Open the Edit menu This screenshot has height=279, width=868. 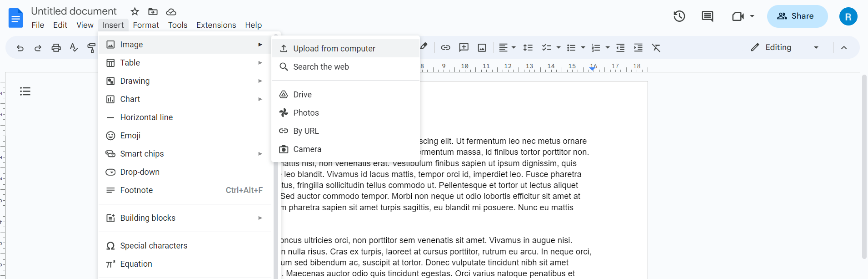click(60, 25)
